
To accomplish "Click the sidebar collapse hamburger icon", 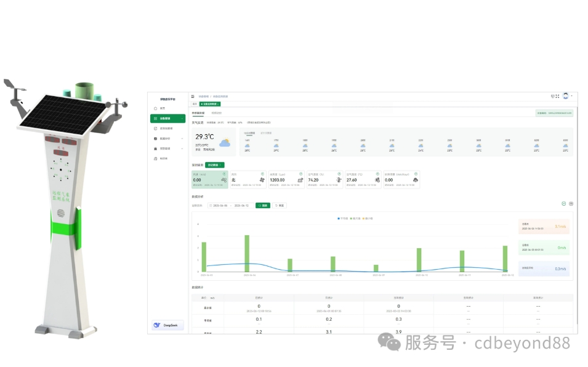I will click(x=193, y=97).
